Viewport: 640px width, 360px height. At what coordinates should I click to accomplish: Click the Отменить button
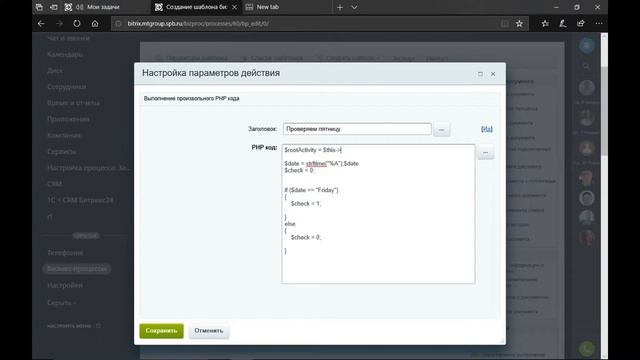click(x=209, y=331)
